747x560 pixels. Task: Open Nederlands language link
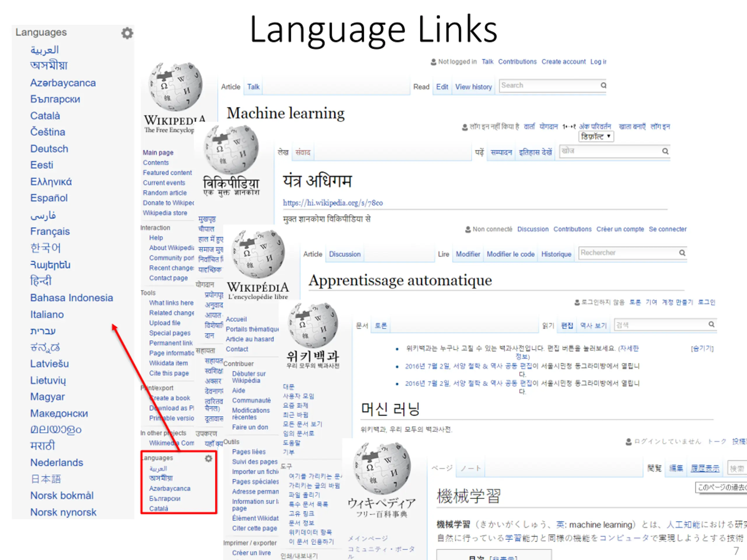(56, 463)
